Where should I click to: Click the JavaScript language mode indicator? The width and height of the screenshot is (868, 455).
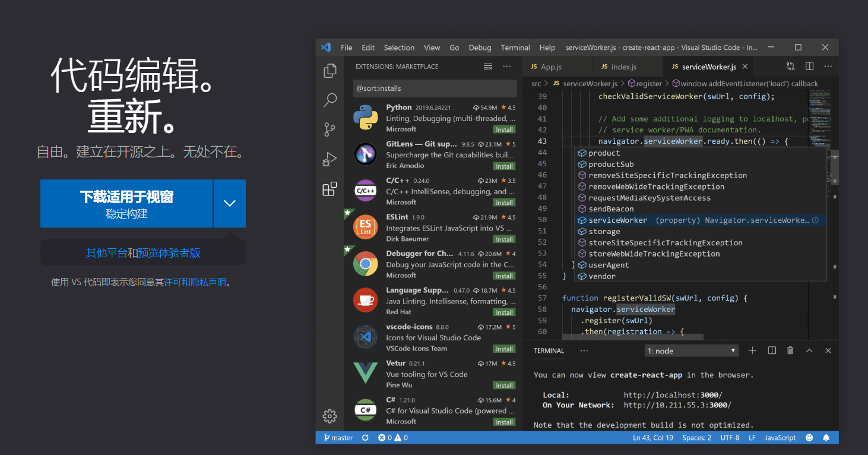[780, 438]
